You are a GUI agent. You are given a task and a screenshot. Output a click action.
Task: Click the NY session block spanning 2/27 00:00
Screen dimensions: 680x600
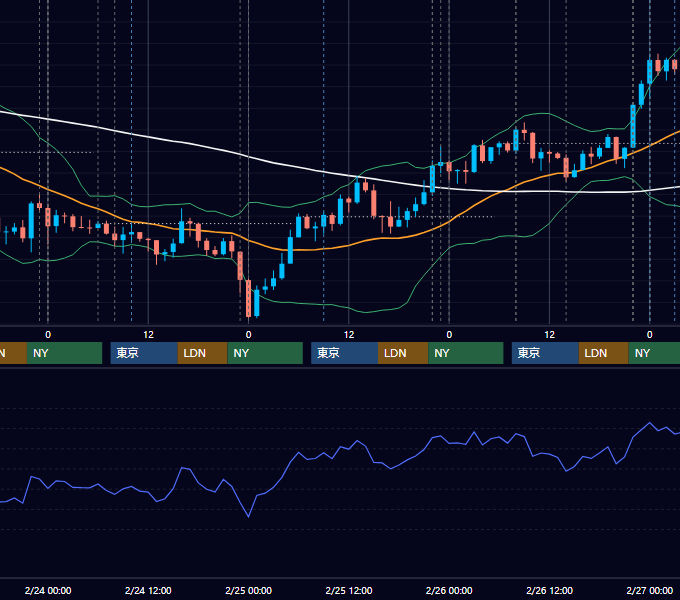coord(654,353)
